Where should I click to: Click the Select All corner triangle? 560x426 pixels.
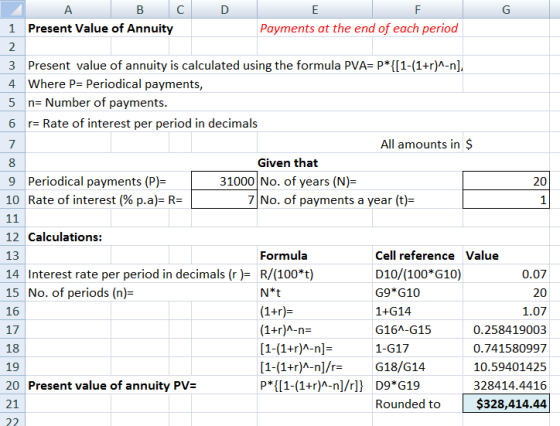coord(12,9)
